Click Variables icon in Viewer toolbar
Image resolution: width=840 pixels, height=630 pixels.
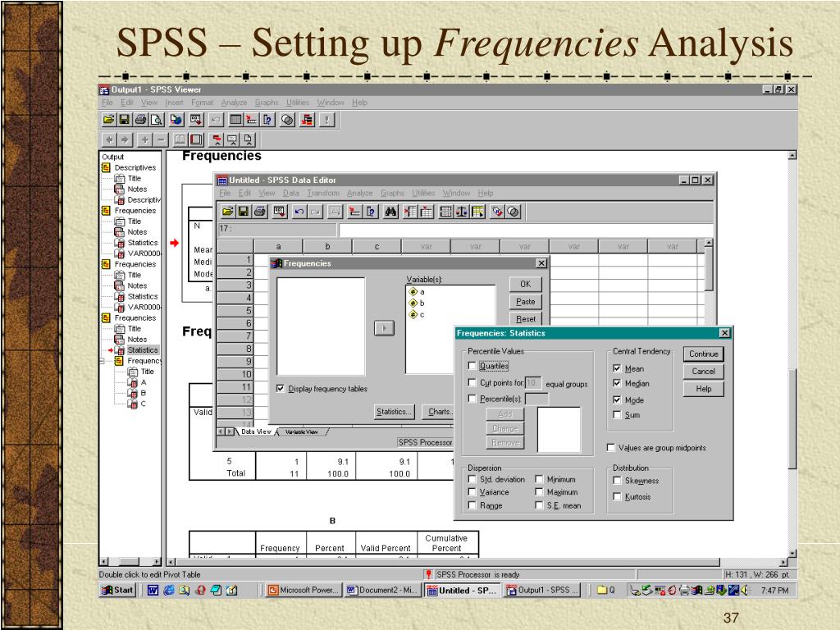coord(267,120)
